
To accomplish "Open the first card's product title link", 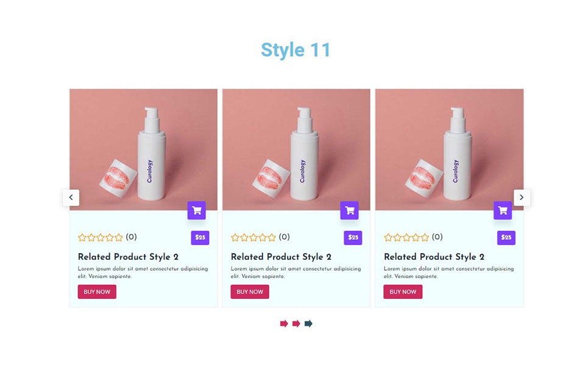I will [x=128, y=257].
